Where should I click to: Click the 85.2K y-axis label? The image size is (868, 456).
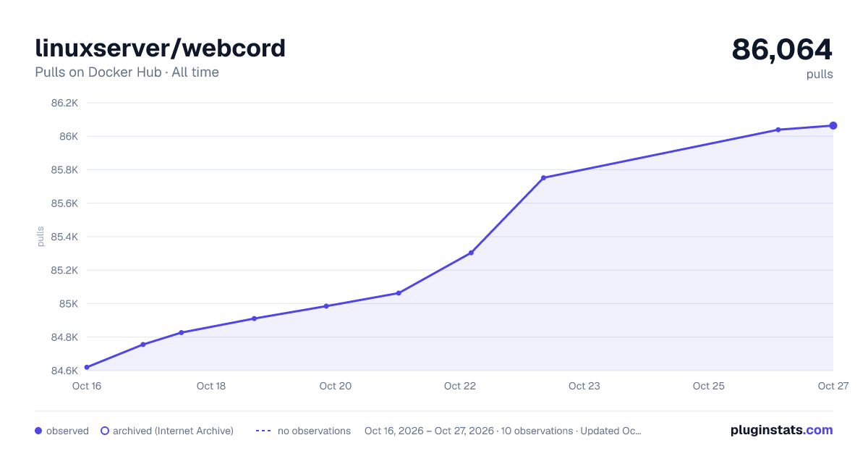[64, 270]
